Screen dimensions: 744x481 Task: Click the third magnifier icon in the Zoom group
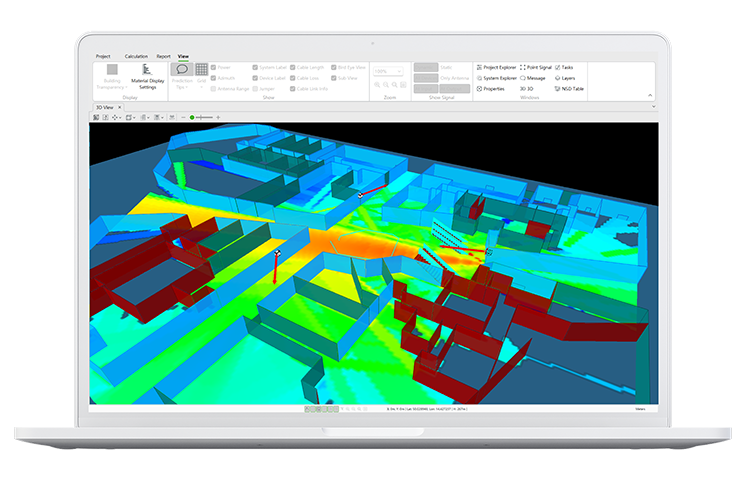[395, 85]
